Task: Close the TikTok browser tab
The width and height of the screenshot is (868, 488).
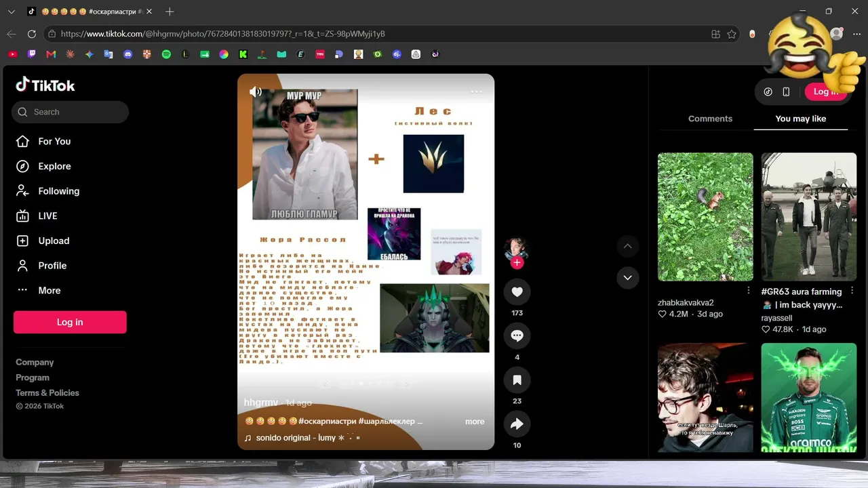Action: point(149,12)
